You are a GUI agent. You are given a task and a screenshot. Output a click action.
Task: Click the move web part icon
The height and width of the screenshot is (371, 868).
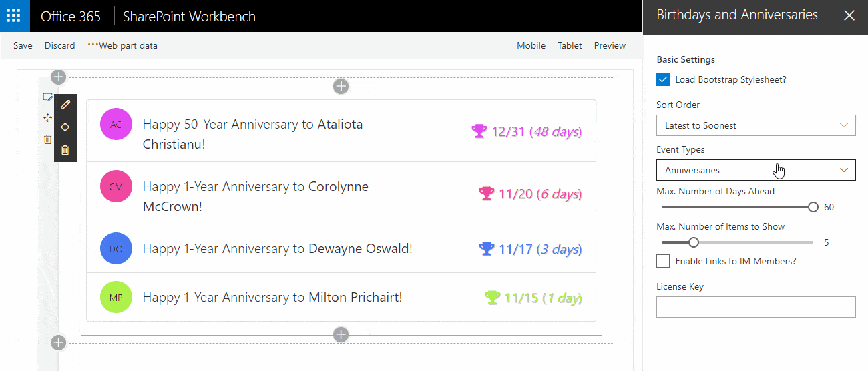65,127
